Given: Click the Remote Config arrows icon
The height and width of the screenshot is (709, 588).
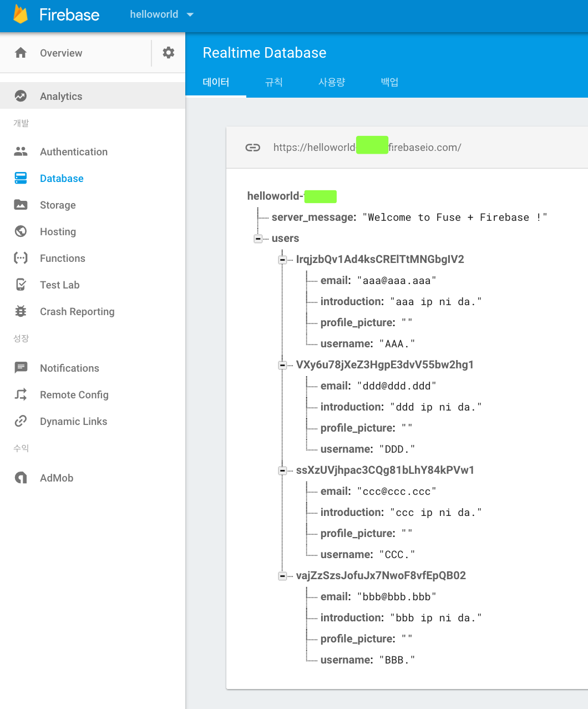Looking at the screenshot, I should coord(21,394).
